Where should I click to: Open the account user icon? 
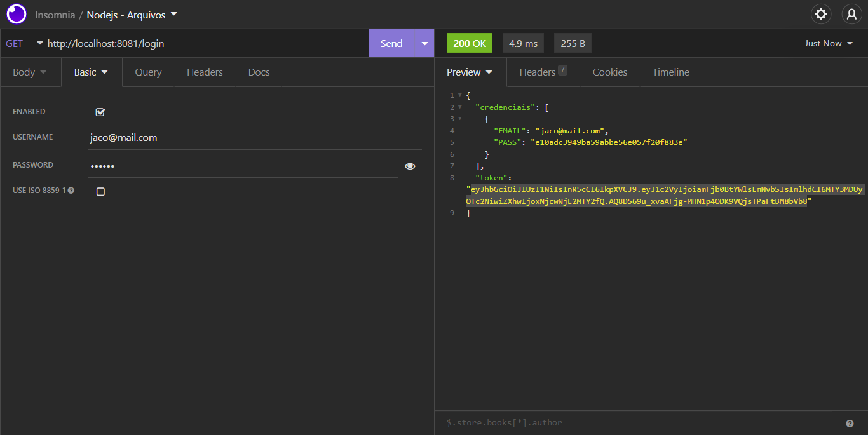(851, 14)
